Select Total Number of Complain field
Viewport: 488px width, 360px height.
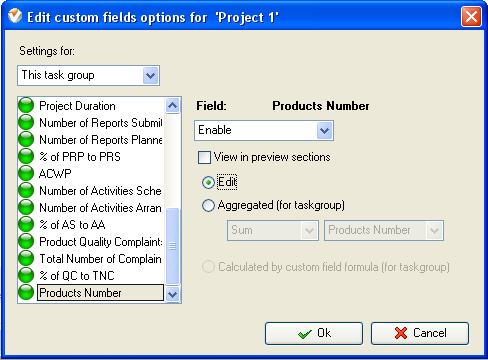click(x=100, y=259)
